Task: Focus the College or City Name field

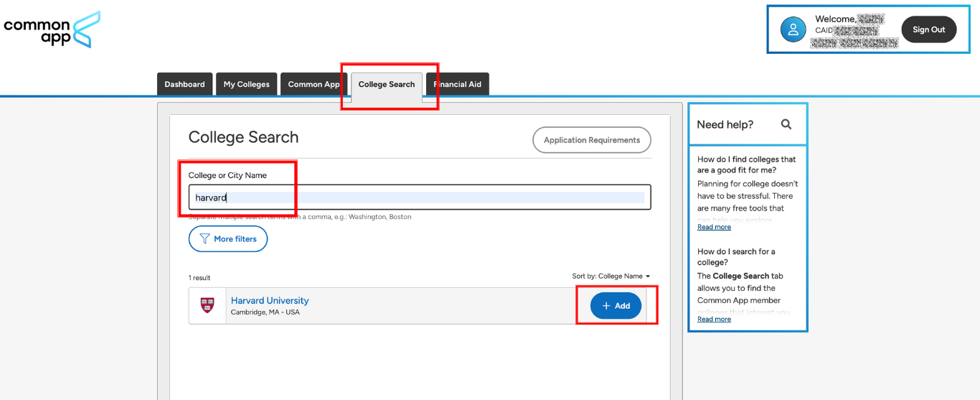Action: point(420,197)
